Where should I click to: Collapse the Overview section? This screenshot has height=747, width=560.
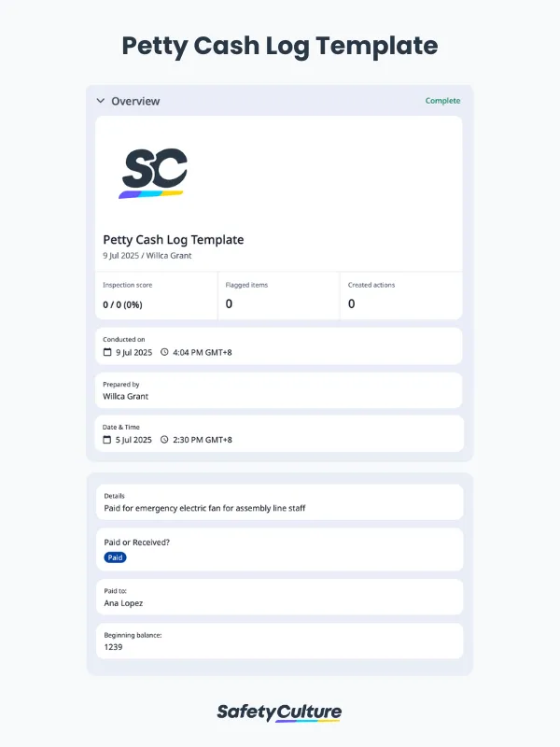click(100, 101)
